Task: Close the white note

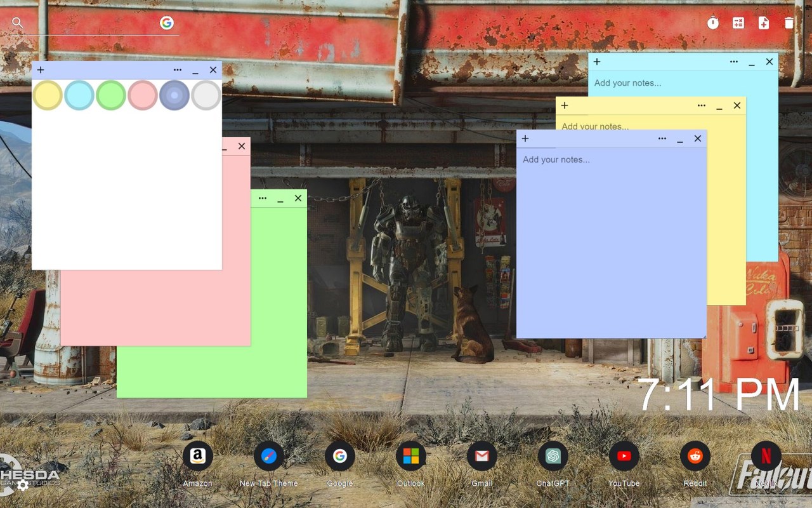Action: [213, 70]
